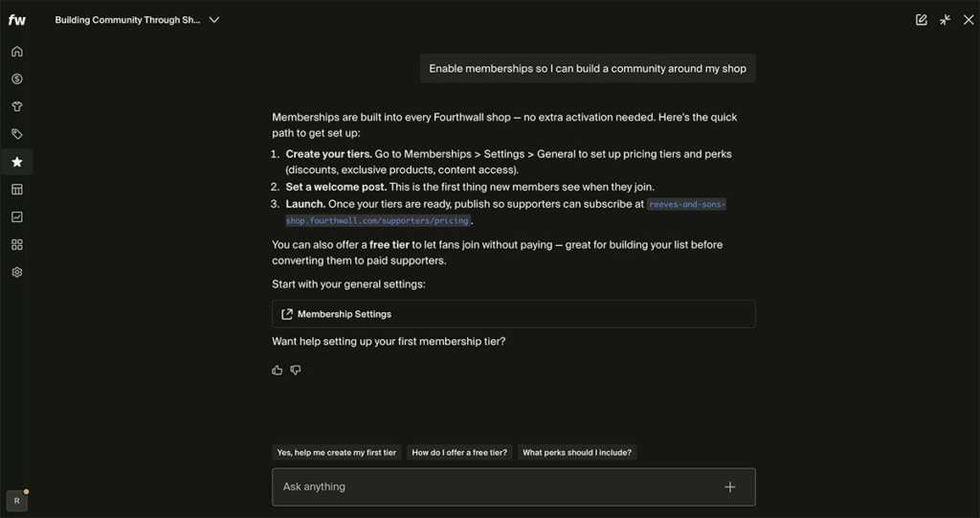The image size is (980, 518).
Task: Click 'Want help setting up your first membership tier?'
Action: click(389, 342)
